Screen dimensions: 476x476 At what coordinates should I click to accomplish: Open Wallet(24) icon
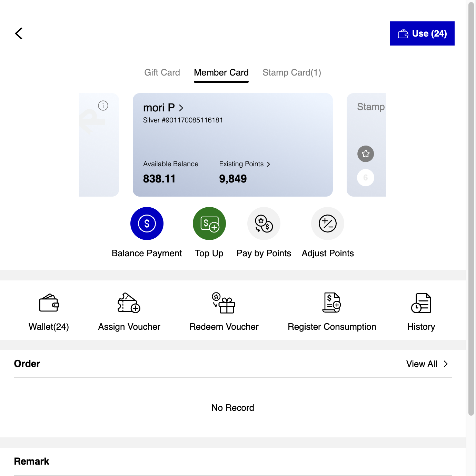[x=49, y=303]
